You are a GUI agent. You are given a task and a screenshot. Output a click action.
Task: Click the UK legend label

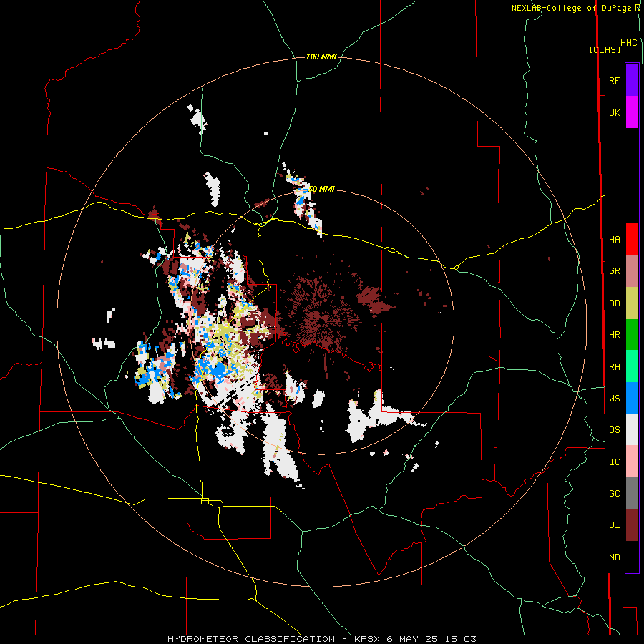coord(614,112)
